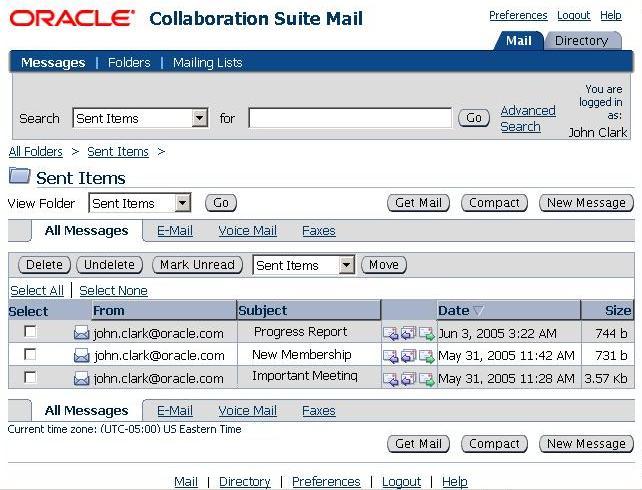Screen dimensions: 642x490
Task: Click Forward icon for Progress Report message
Action: 427,333
